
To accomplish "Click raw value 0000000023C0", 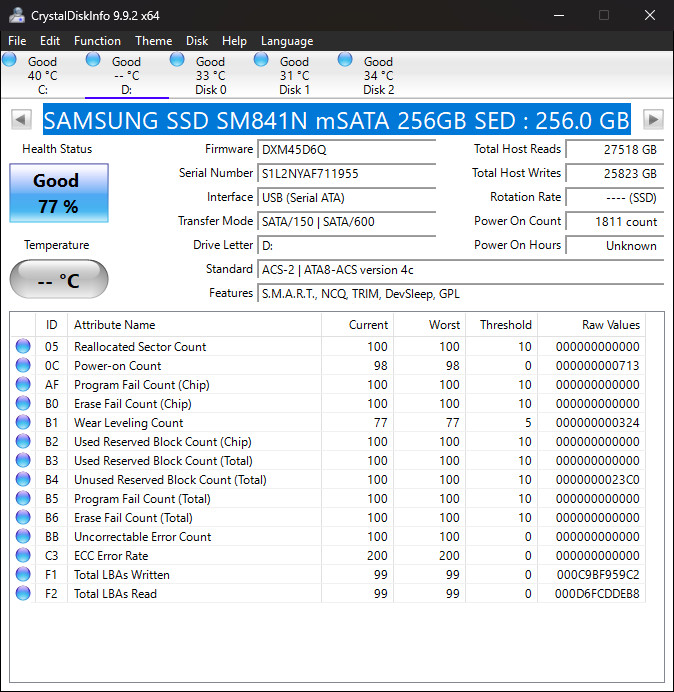I will [598, 480].
